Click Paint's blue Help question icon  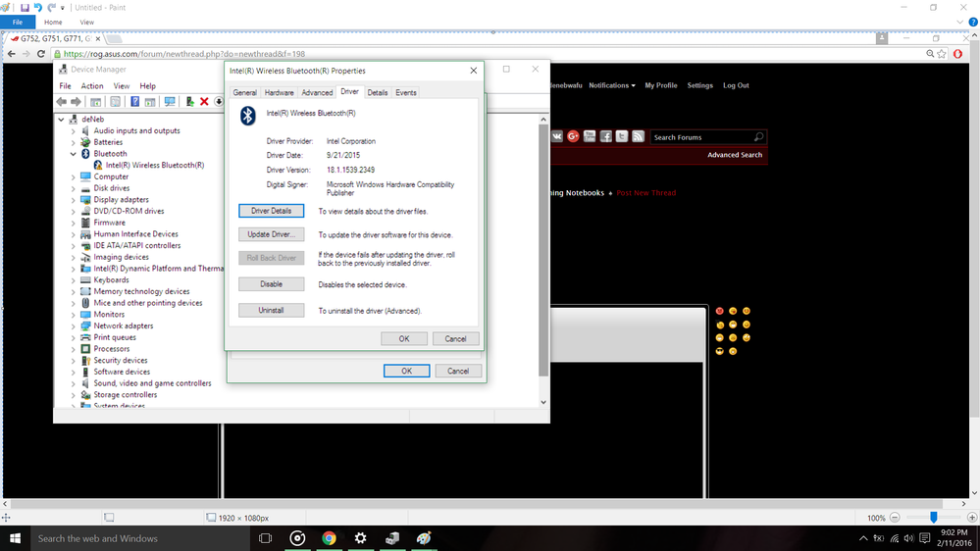(x=972, y=22)
